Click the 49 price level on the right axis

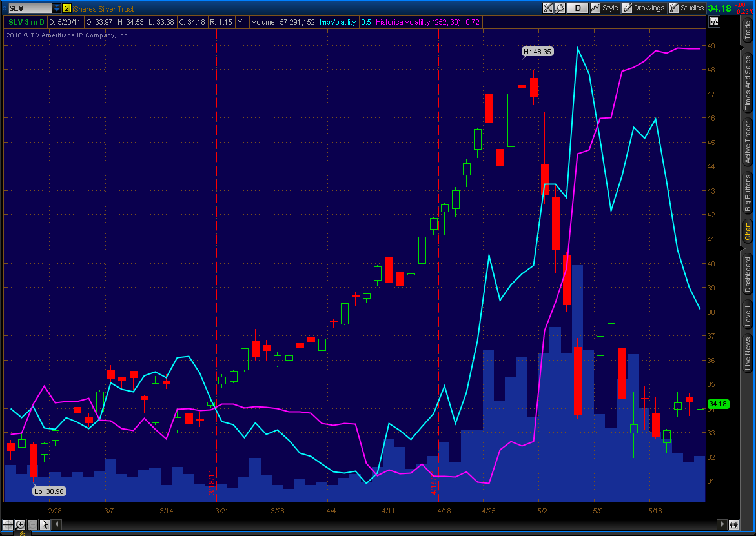[711, 46]
